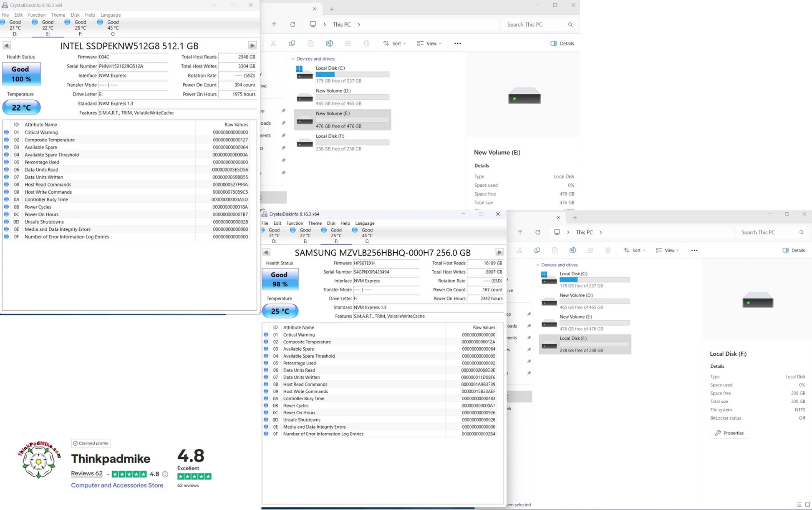Click the Reviews 62 link
Viewport: 812px width, 510px height.
tap(87, 473)
